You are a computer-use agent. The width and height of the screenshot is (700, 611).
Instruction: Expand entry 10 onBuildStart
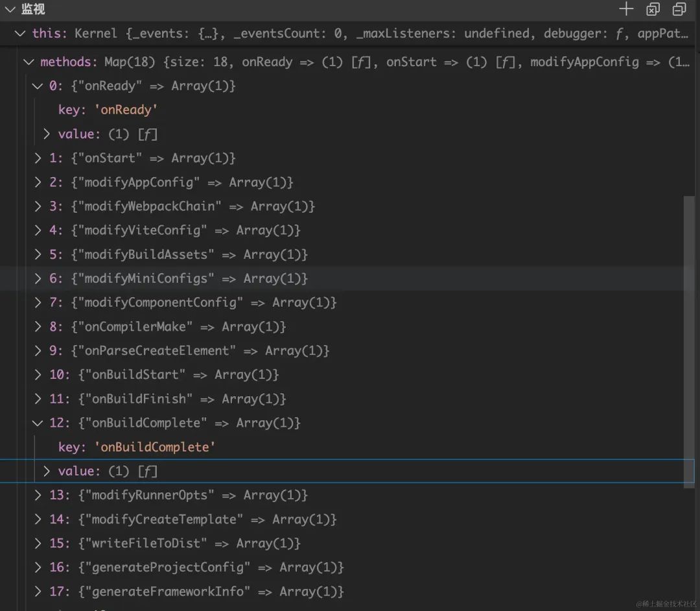pyautogui.click(x=38, y=374)
